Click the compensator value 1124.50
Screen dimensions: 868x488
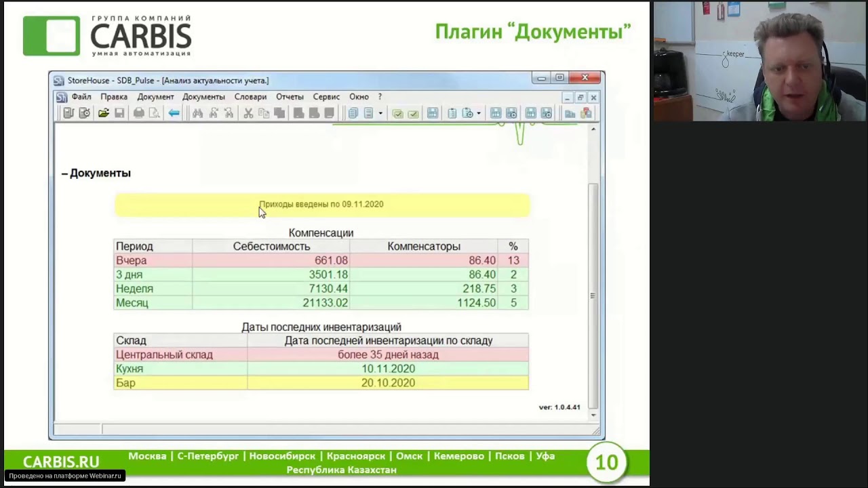tap(476, 304)
